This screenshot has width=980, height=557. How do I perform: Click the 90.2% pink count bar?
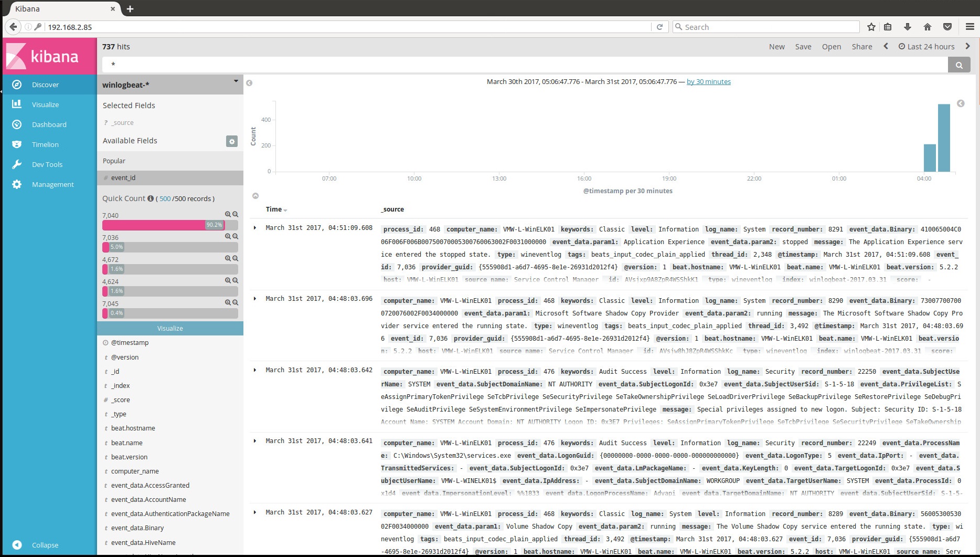tap(163, 225)
